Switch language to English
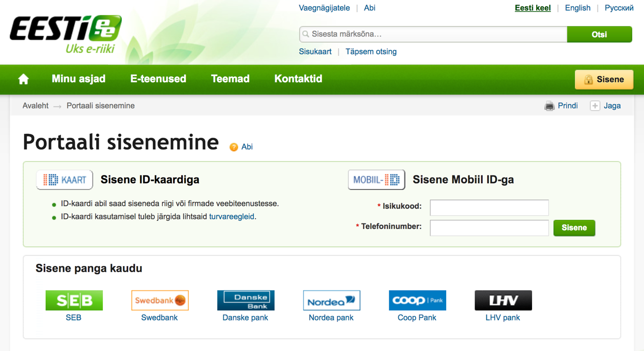Screen dimensions: 644x351 [x=578, y=8]
